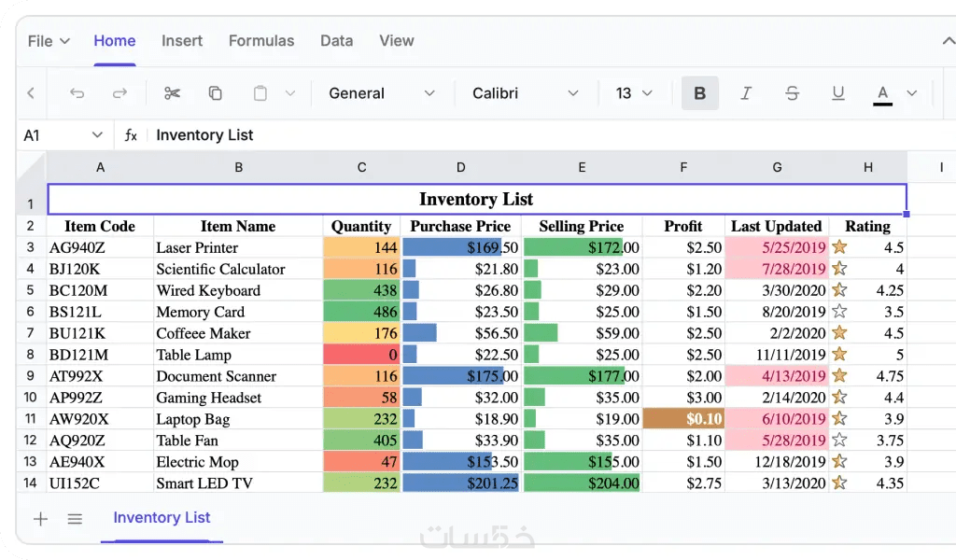The image size is (956, 560).
Task: Toggle Strikethrough formatting
Action: pos(792,93)
